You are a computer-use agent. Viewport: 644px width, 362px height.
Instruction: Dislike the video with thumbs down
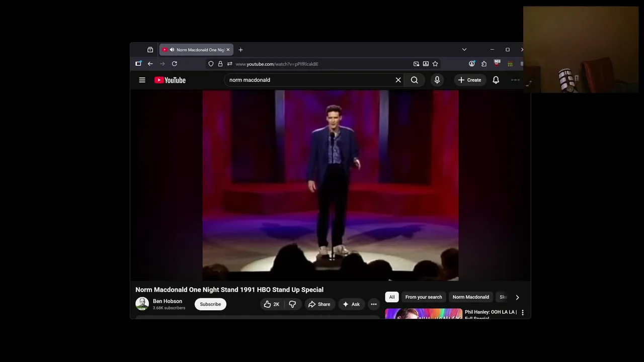coord(292,304)
